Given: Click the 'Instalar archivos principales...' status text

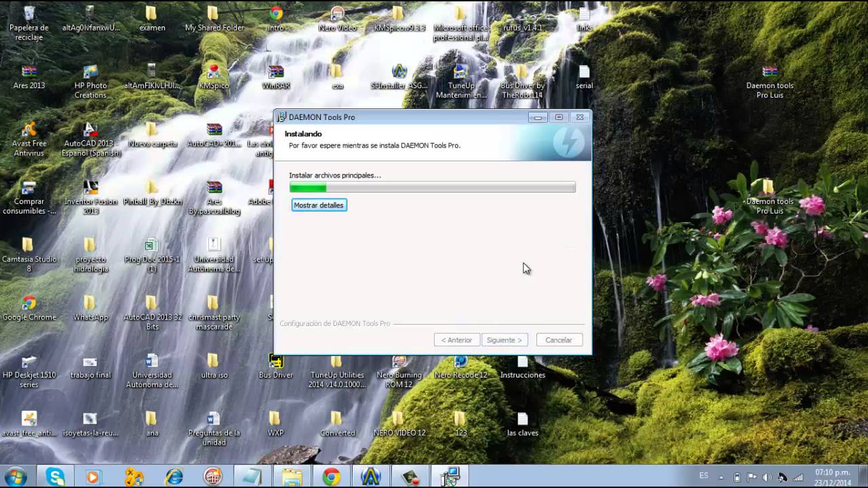Looking at the screenshot, I should tap(335, 175).
